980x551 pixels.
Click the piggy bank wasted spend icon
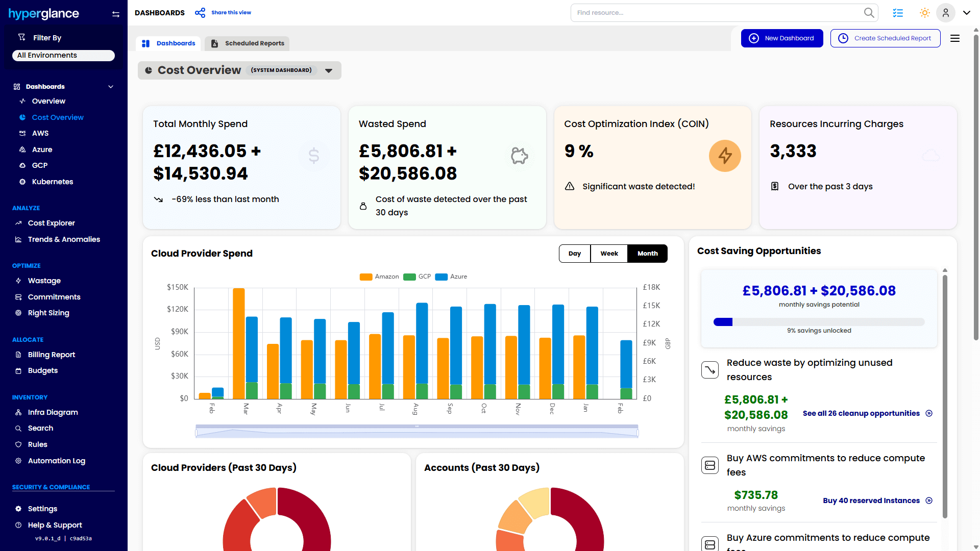[519, 156]
